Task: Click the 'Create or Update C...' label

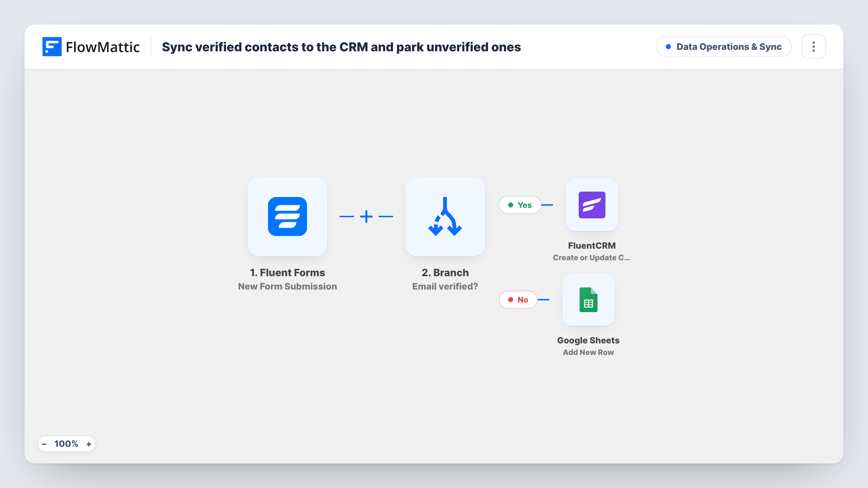Action: pyautogui.click(x=591, y=257)
